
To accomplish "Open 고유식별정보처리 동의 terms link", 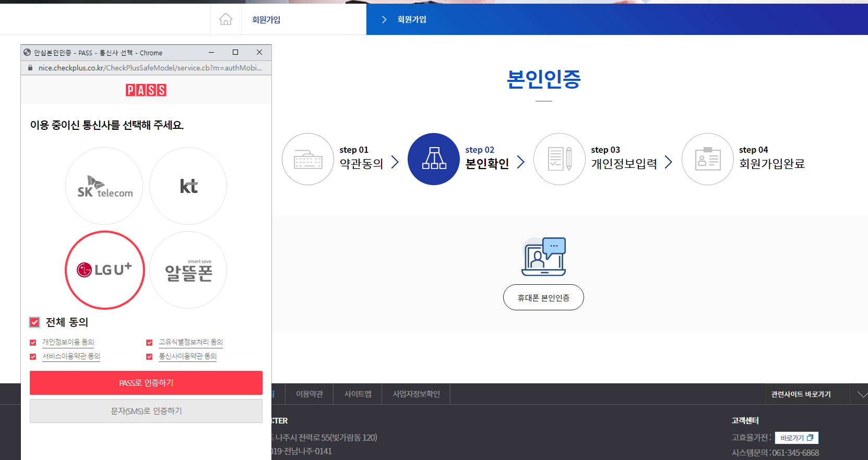I will 191,342.
